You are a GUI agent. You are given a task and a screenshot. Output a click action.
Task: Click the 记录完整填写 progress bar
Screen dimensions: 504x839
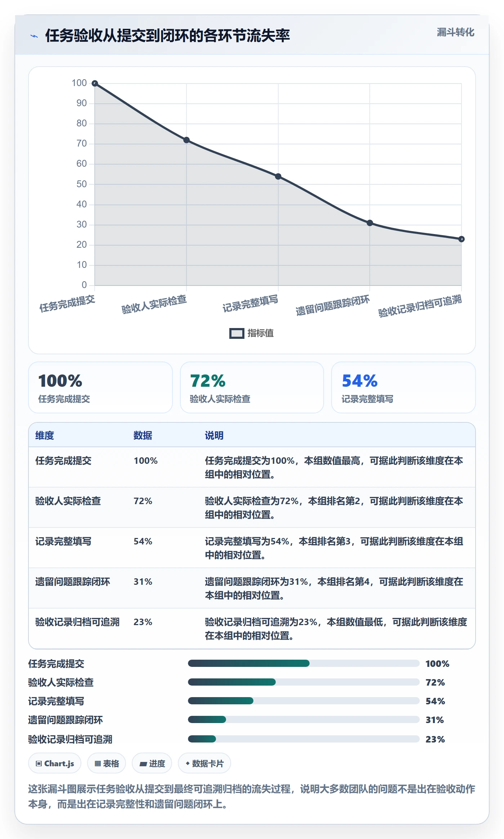304,701
